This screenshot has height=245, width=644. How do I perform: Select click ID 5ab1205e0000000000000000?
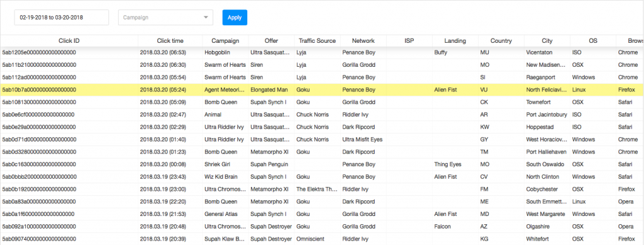point(39,53)
